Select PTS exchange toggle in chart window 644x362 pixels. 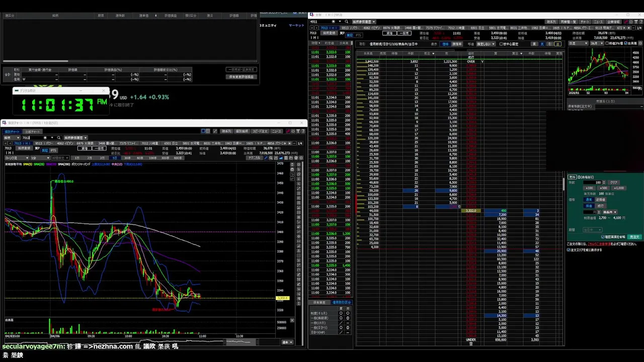pyautogui.click(x=53, y=150)
